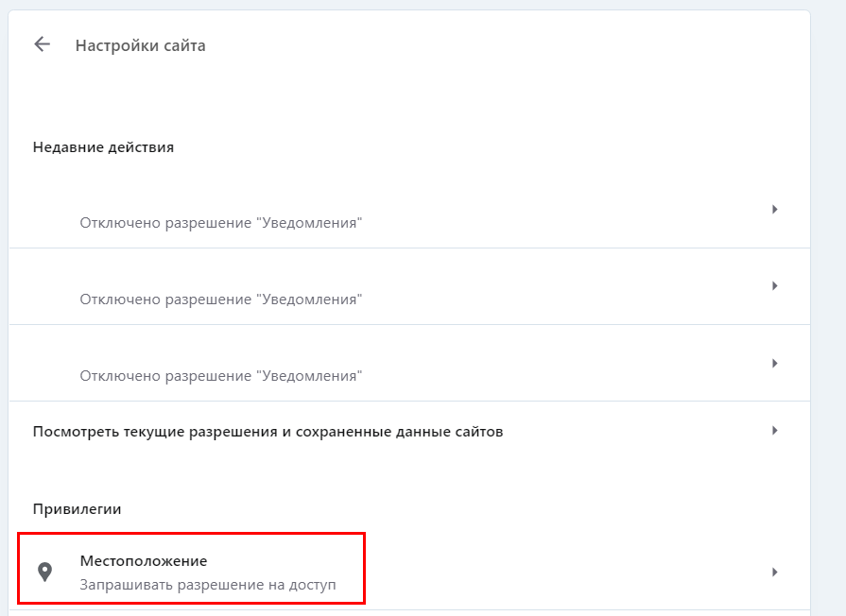This screenshot has height=616, width=846.
Task: Select second "Отключено разрешение Уведомления" text
Action: pos(221,299)
